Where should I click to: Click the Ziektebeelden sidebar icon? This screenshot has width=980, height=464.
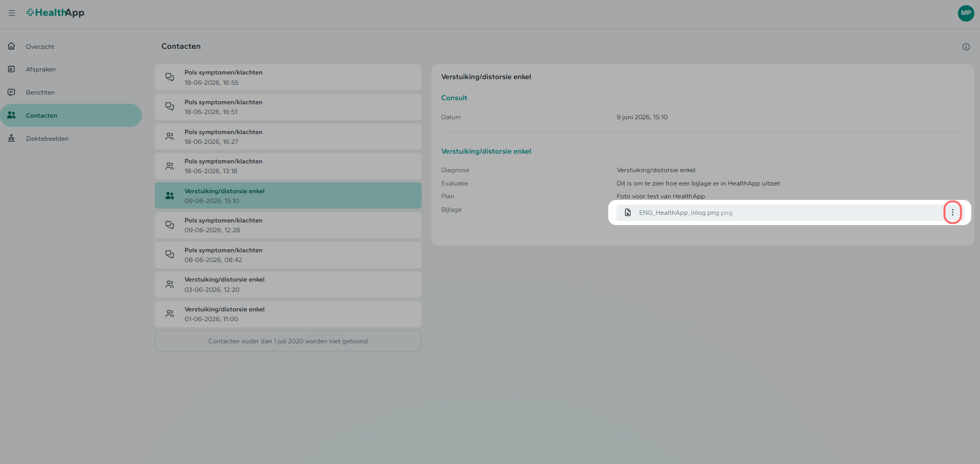11,138
